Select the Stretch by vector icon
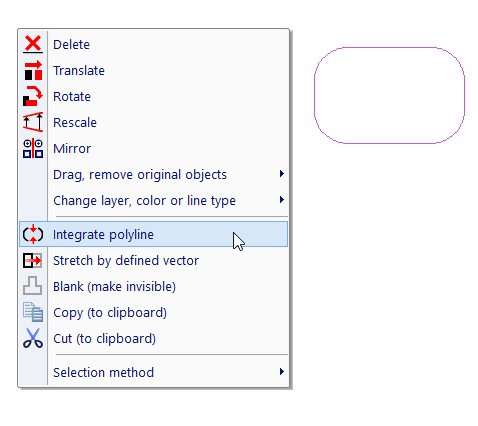Viewport: 478px width, 426px height. click(33, 260)
